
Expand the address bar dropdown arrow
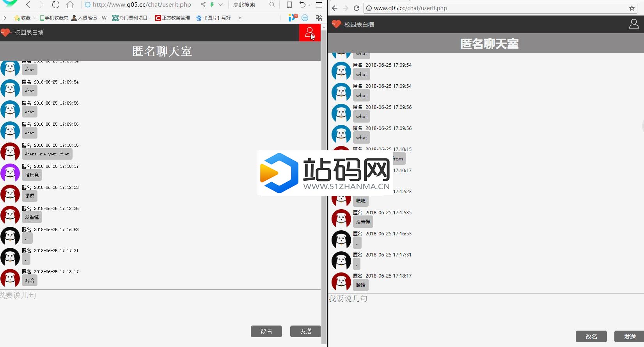tap(220, 5)
